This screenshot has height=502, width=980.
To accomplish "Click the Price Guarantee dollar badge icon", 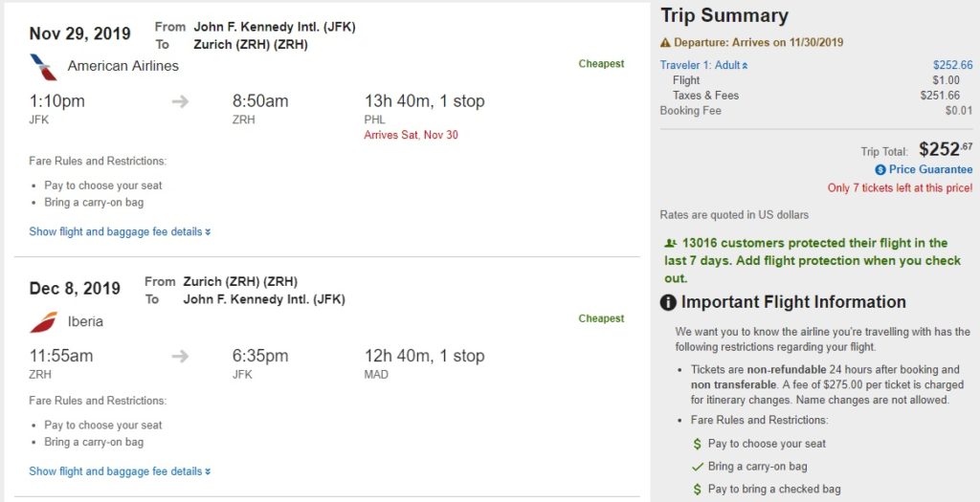I will [x=880, y=170].
